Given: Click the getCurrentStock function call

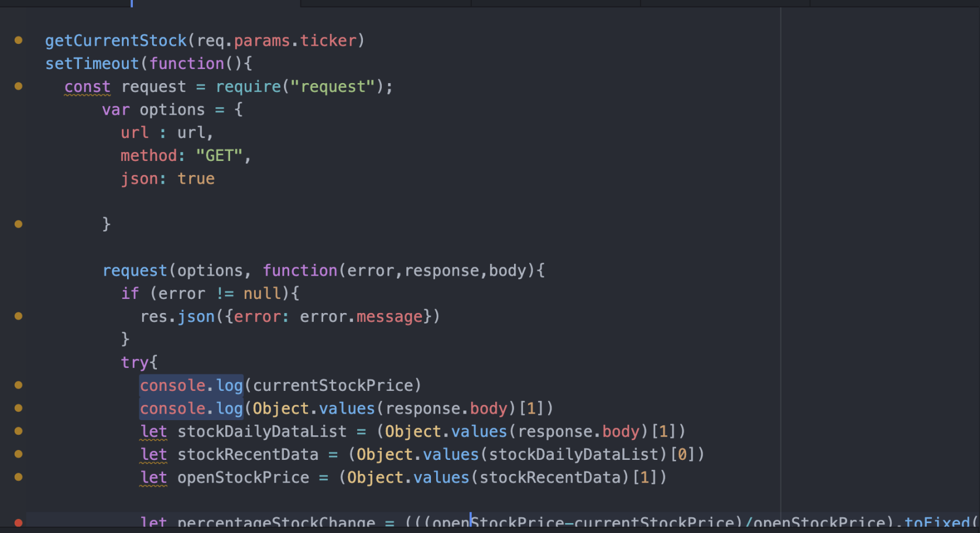Looking at the screenshot, I should [x=116, y=41].
